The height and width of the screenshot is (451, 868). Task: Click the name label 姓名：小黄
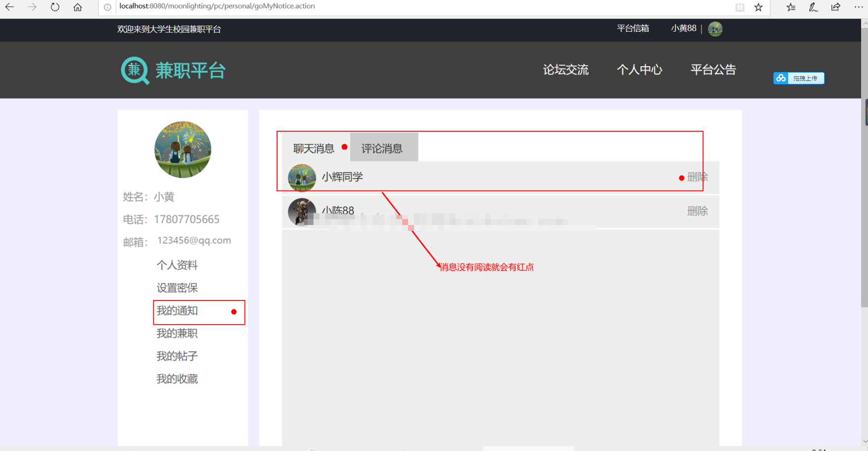pos(149,197)
